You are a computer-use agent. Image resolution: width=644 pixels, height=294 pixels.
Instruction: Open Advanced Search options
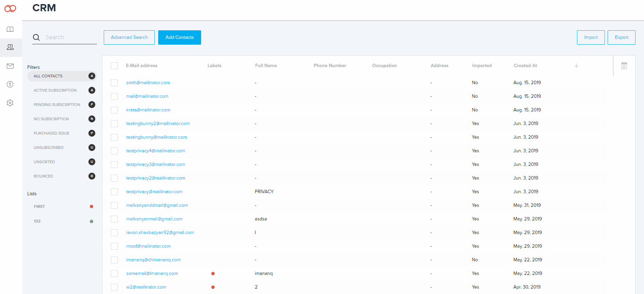point(129,37)
